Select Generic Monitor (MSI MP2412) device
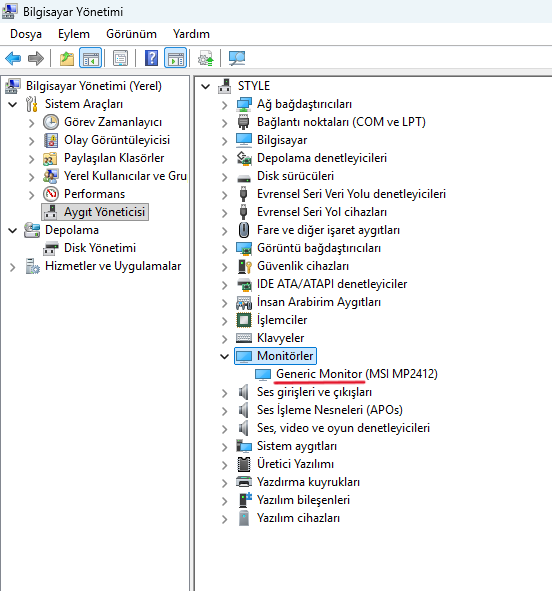The image size is (552, 591). pos(357,374)
